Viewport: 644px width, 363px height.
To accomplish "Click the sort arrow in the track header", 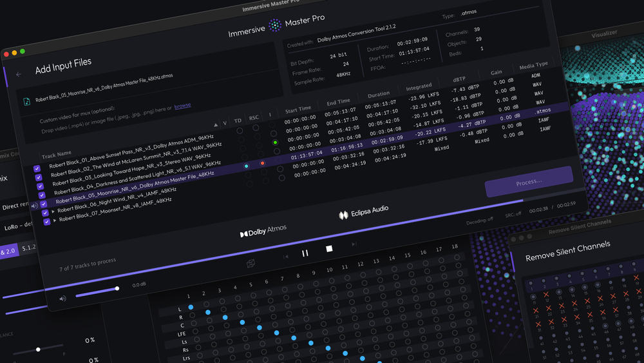I will click(216, 124).
